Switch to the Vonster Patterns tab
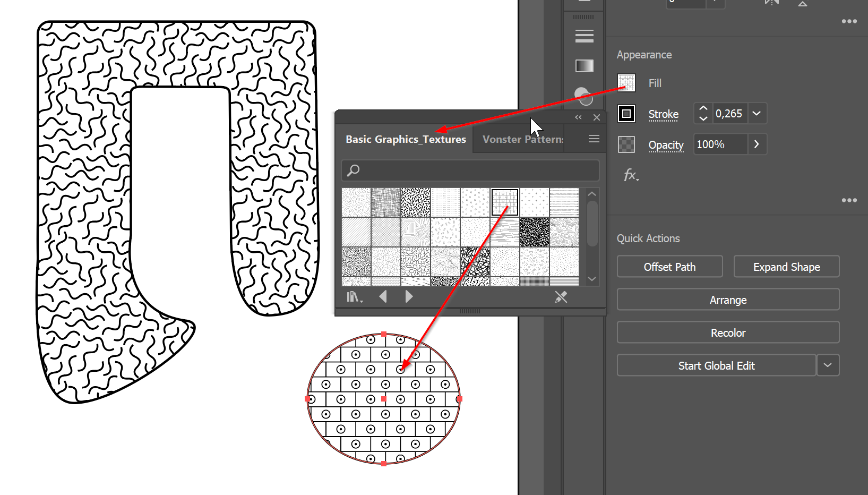The height and width of the screenshot is (495, 868). (x=522, y=139)
